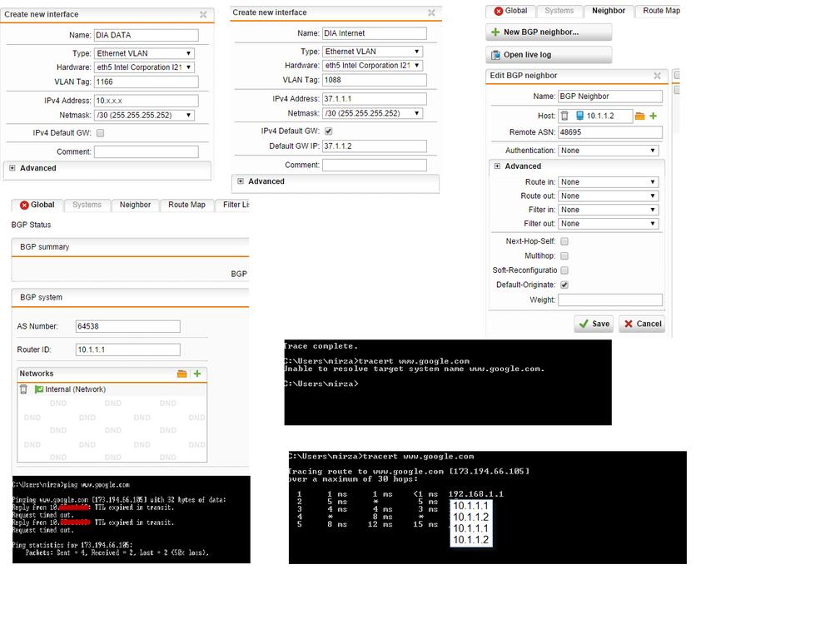The height and width of the screenshot is (639, 840).
Task: Click green plus icon in Networks header
Action: tap(197, 374)
